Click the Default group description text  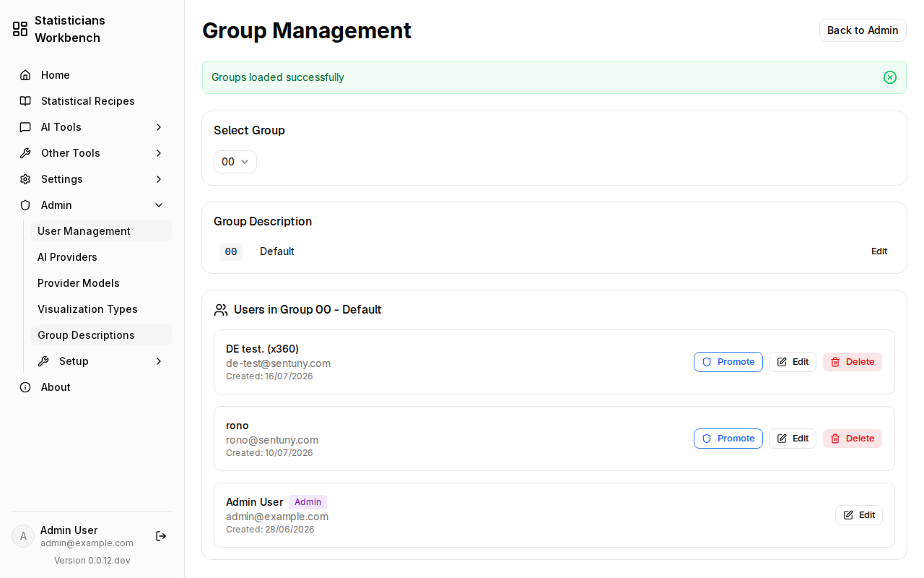[277, 251]
